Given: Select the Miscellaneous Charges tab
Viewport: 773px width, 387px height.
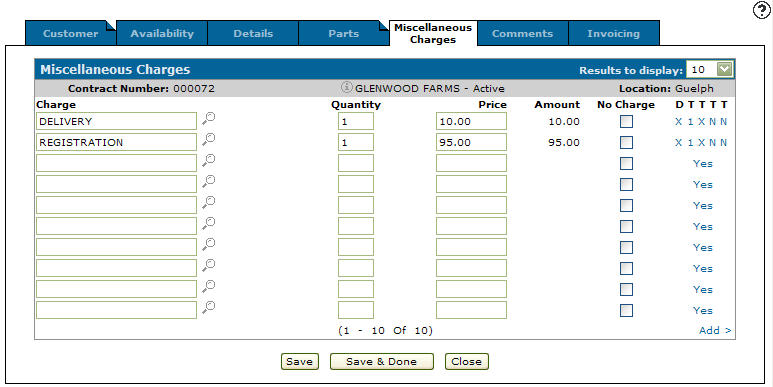Looking at the screenshot, I should click(x=433, y=34).
